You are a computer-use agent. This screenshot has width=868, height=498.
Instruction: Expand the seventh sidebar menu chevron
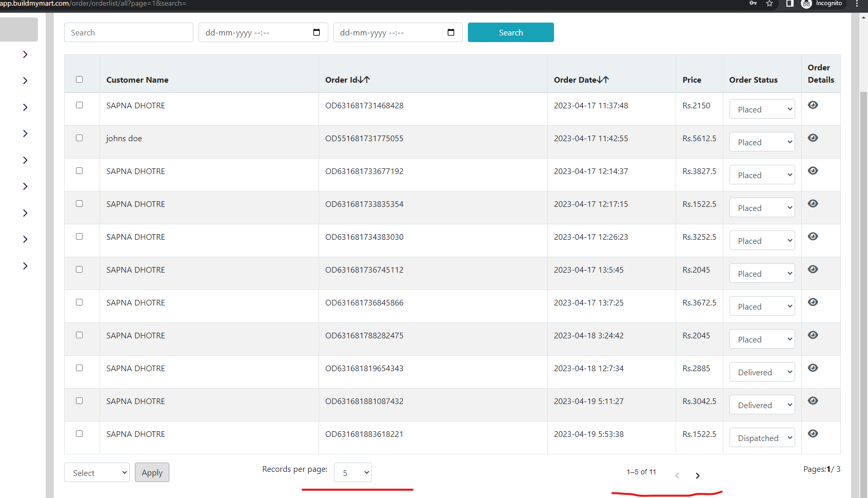pyautogui.click(x=25, y=213)
